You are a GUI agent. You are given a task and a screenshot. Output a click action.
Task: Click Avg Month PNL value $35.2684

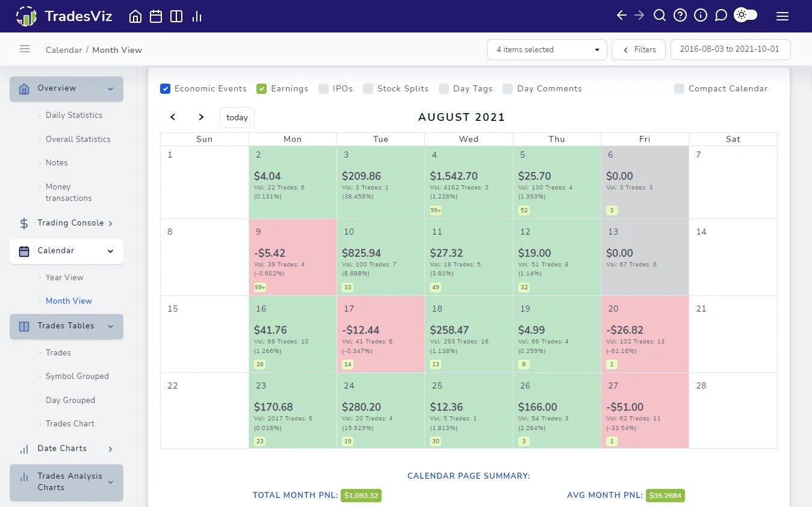pyautogui.click(x=665, y=496)
